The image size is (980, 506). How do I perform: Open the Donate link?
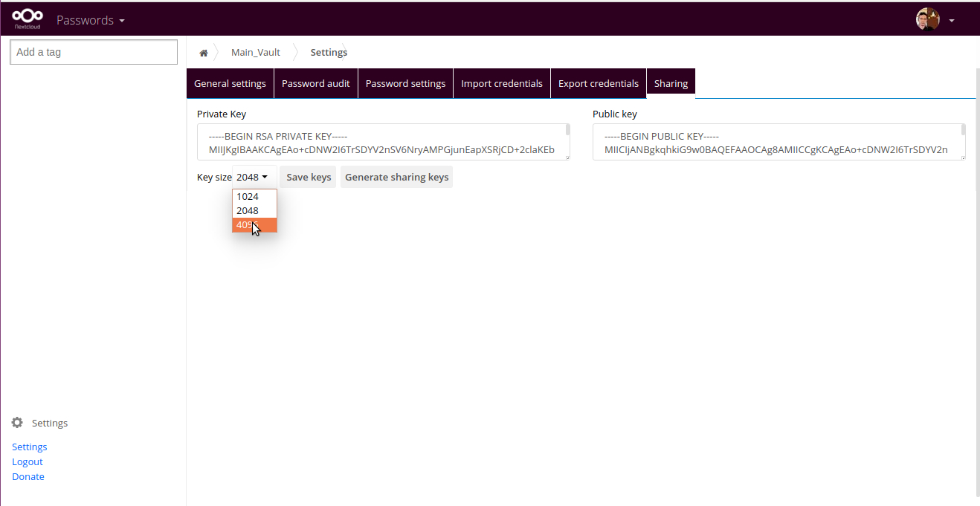pos(28,476)
